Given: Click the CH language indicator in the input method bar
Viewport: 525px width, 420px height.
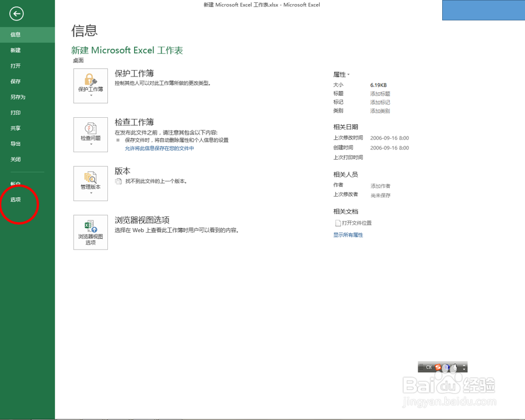Looking at the screenshot, I should click(429, 367).
